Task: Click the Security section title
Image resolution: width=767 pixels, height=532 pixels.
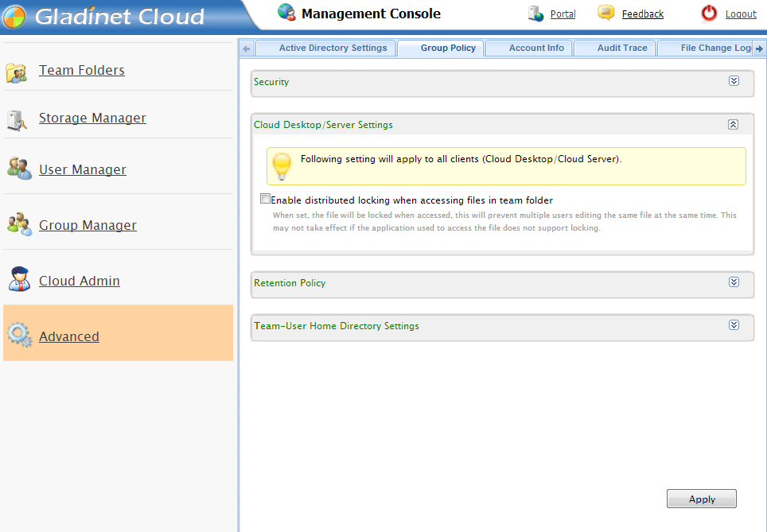Action: coord(271,82)
